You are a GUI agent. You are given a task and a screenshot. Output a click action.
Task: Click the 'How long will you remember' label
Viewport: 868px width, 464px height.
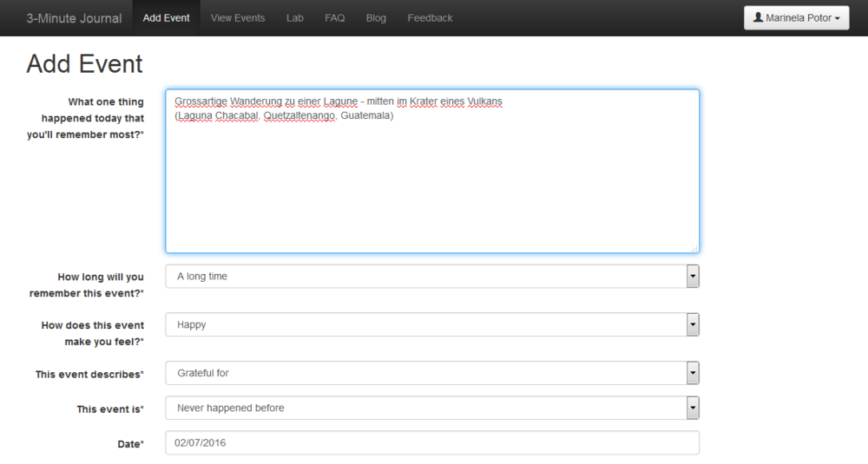coord(86,284)
